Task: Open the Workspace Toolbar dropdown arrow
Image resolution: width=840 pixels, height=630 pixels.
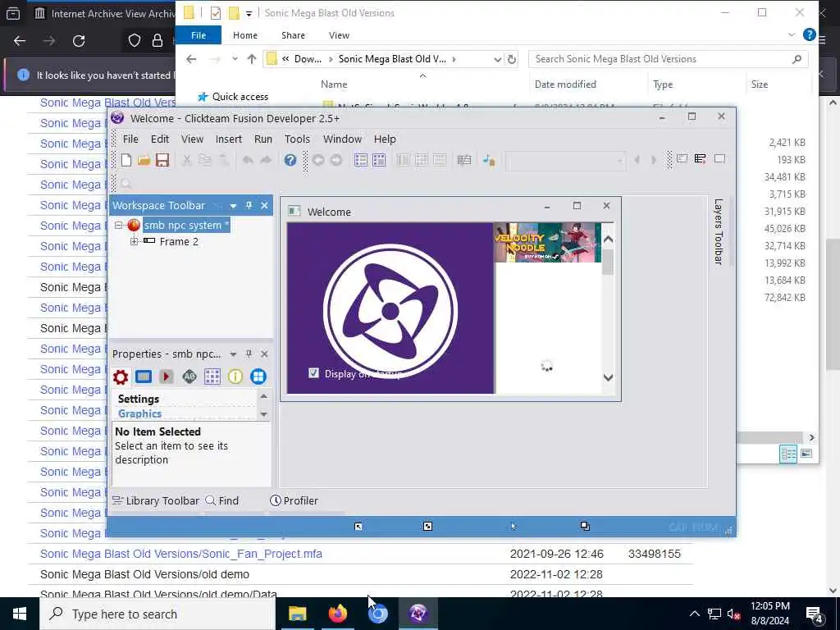Action: pos(233,206)
